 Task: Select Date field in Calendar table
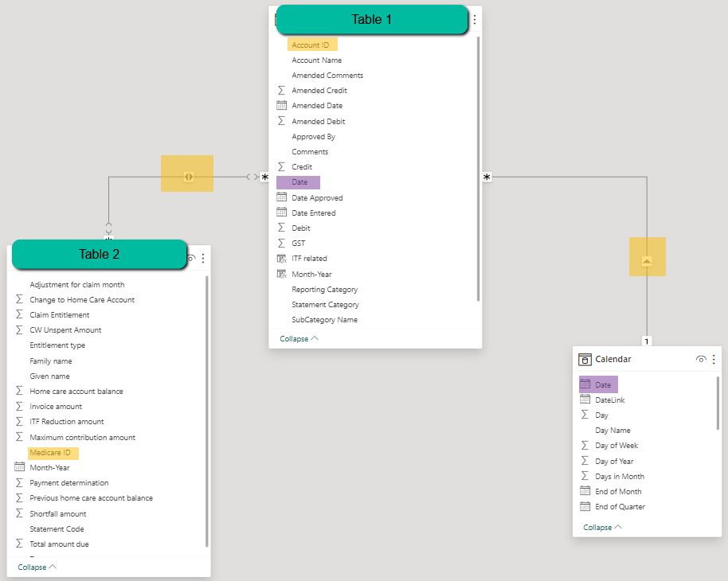click(603, 384)
